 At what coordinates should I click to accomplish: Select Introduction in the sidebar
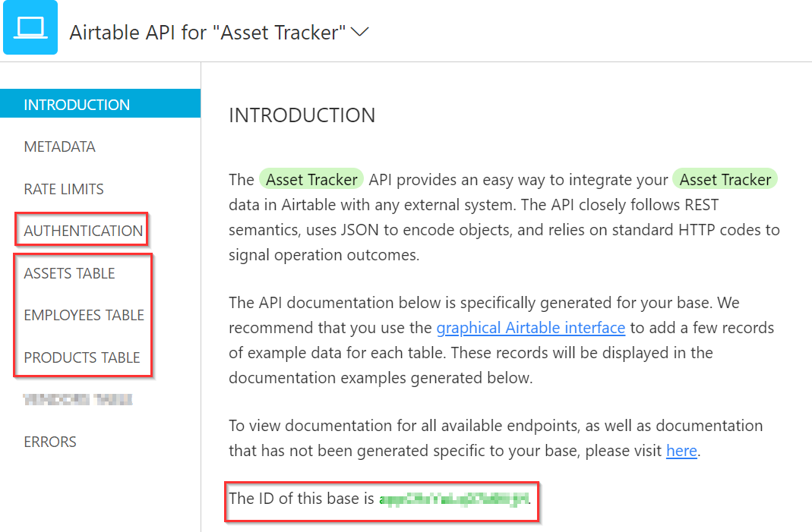click(77, 105)
